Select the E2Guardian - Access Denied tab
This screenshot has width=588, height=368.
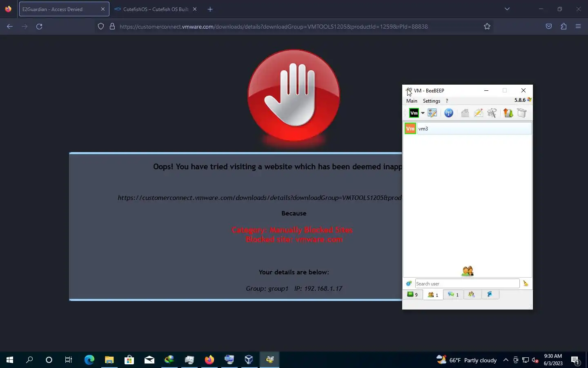tap(64, 9)
